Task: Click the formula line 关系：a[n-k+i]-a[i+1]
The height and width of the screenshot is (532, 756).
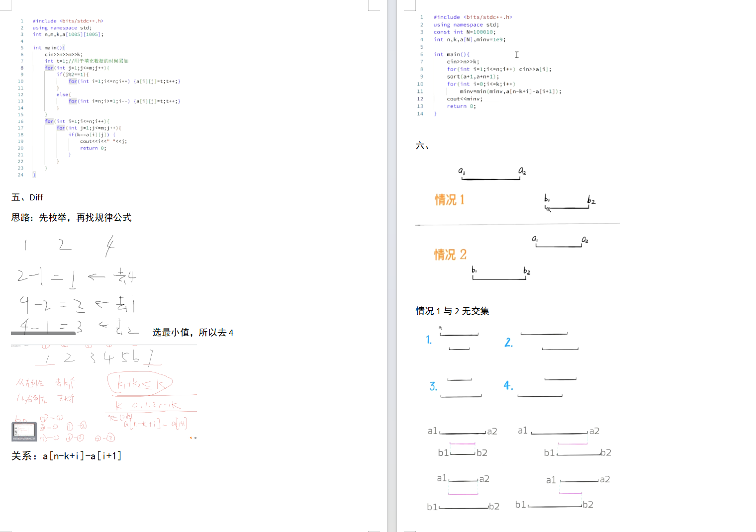Action: click(x=66, y=456)
